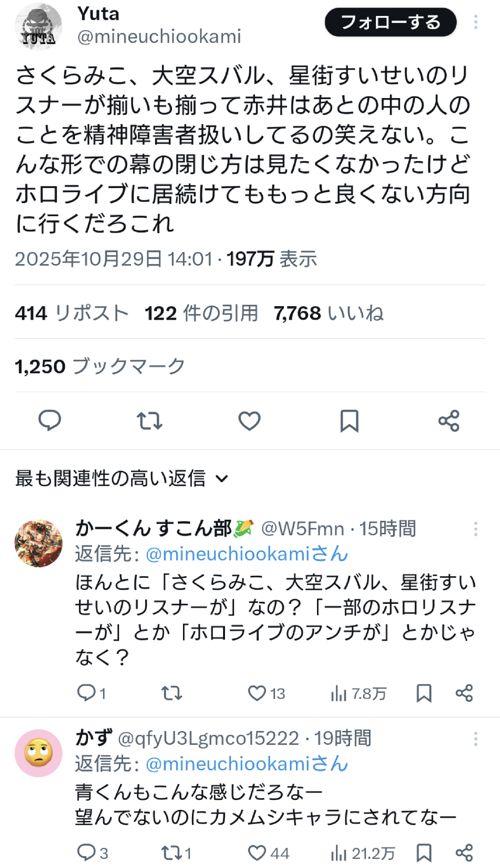Screen dimensions: 500x868
Task: Click the フォローする button
Action: pyautogui.click(x=390, y=23)
